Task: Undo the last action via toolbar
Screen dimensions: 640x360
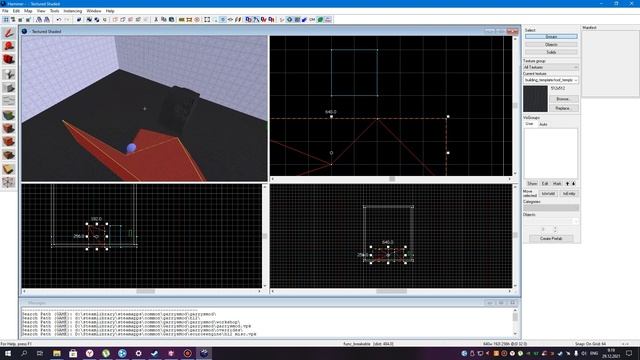Action: [59, 20]
